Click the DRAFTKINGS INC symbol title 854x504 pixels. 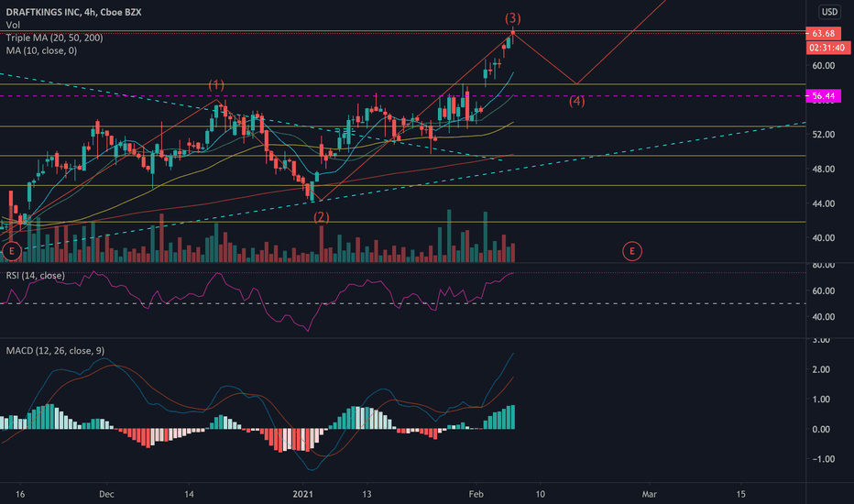(x=42, y=12)
